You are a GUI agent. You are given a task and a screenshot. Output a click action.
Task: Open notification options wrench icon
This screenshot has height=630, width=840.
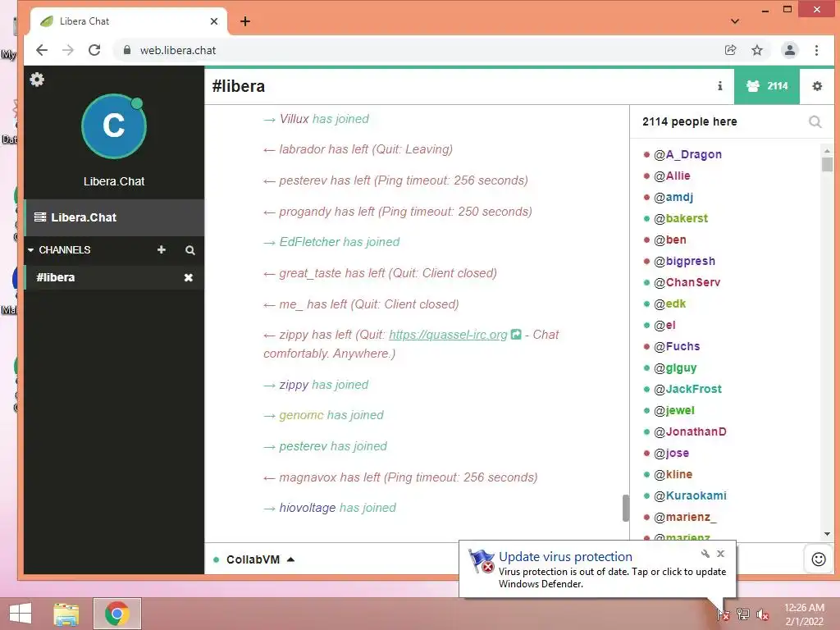click(705, 554)
